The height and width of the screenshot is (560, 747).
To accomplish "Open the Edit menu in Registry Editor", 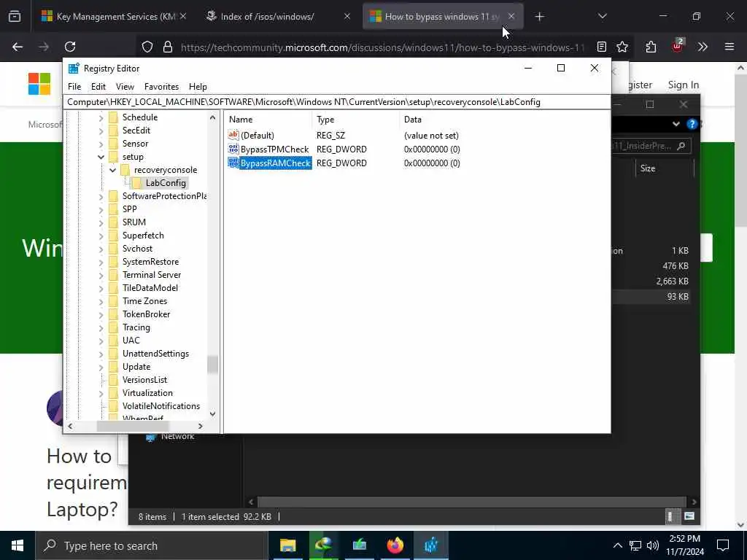I will coord(98,87).
